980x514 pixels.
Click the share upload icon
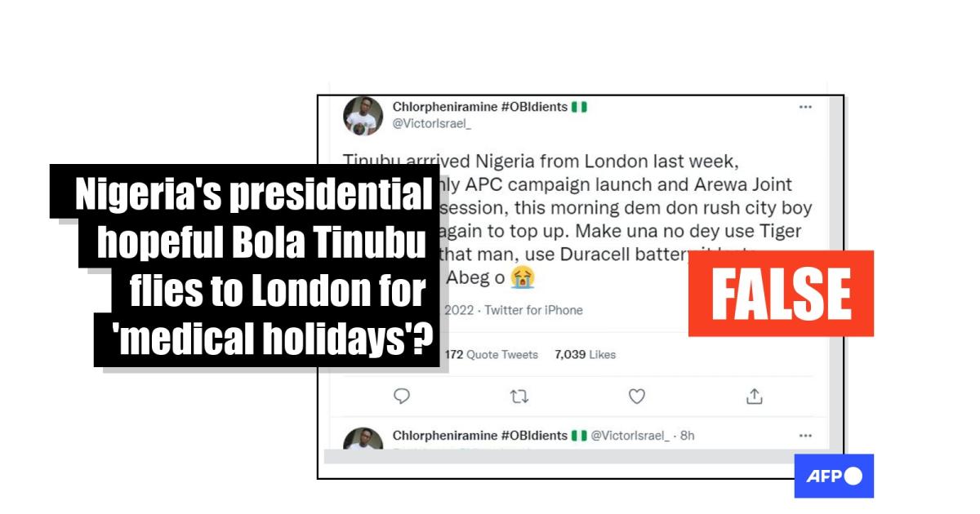[755, 397]
